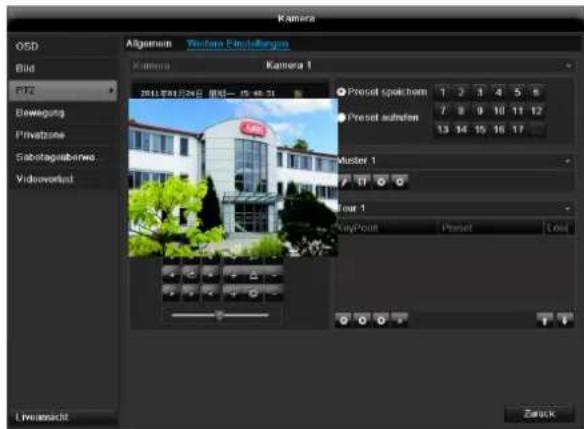
Task: Choose preset number 13
Action: 442,130
